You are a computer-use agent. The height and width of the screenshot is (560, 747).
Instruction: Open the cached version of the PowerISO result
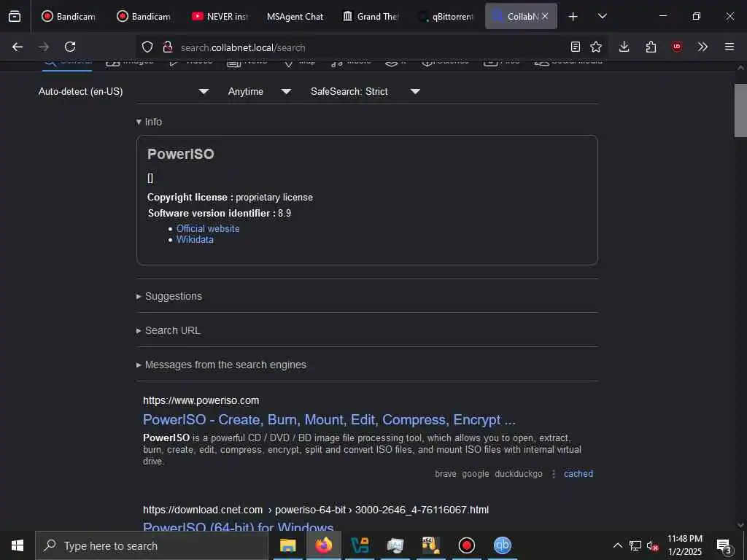click(578, 474)
